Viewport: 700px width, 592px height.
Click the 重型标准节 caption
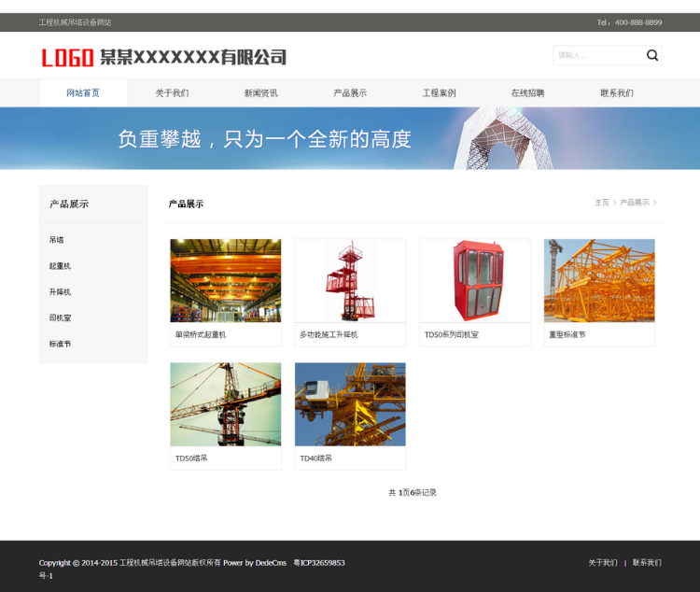coord(567,334)
